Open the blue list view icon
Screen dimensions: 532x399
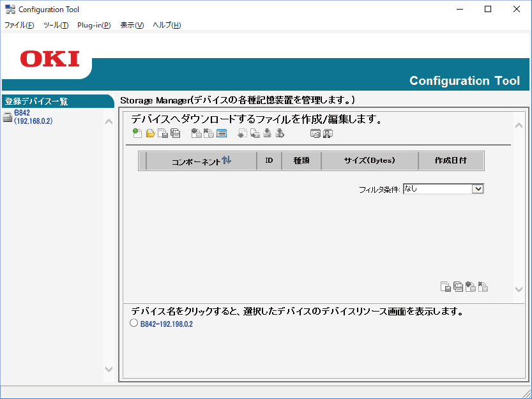(222, 133)
